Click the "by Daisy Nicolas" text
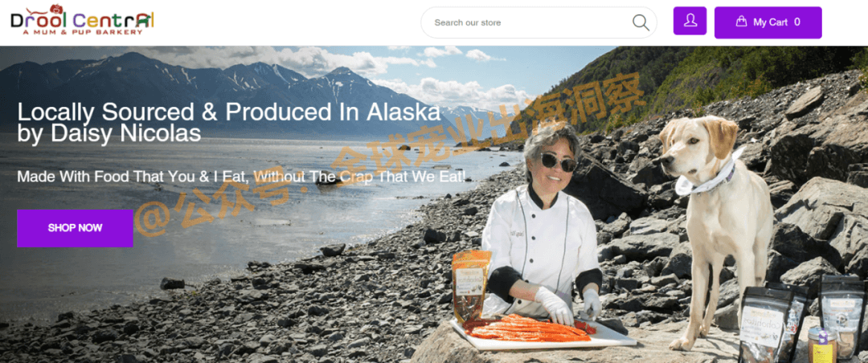The width and height of the screenshot is (868, 363). point(109,134)
